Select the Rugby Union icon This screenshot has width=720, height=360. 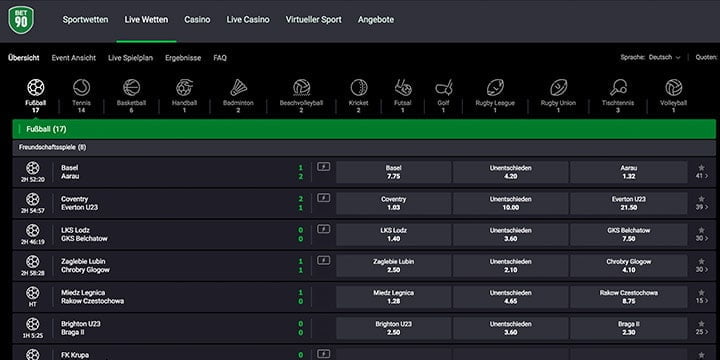coord(558,87)
